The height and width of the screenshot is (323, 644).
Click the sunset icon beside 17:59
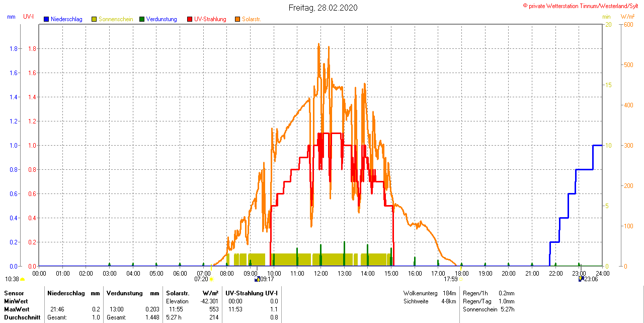461,279
